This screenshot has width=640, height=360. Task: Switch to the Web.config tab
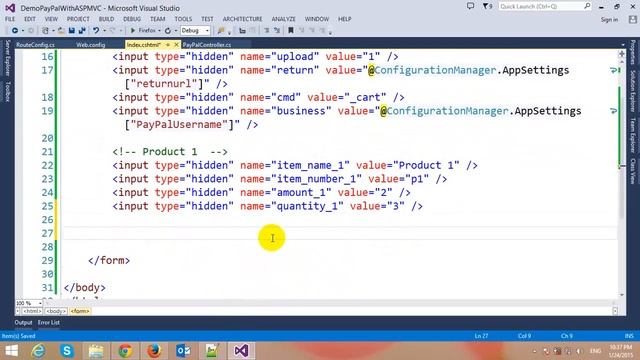coord(91,45)
